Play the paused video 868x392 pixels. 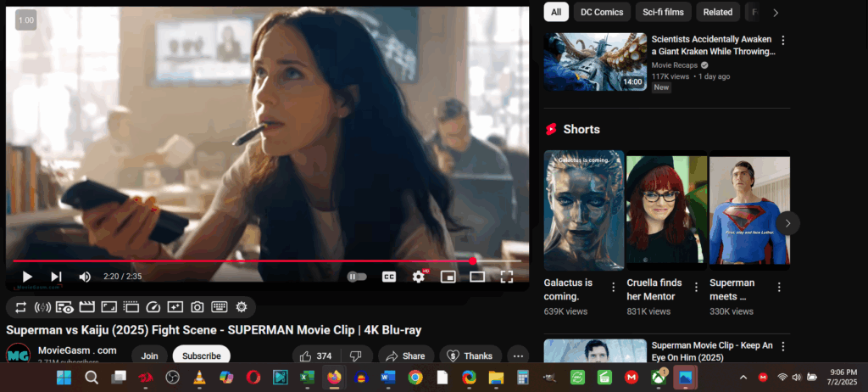pyautogui.click(x=27, y=277)
